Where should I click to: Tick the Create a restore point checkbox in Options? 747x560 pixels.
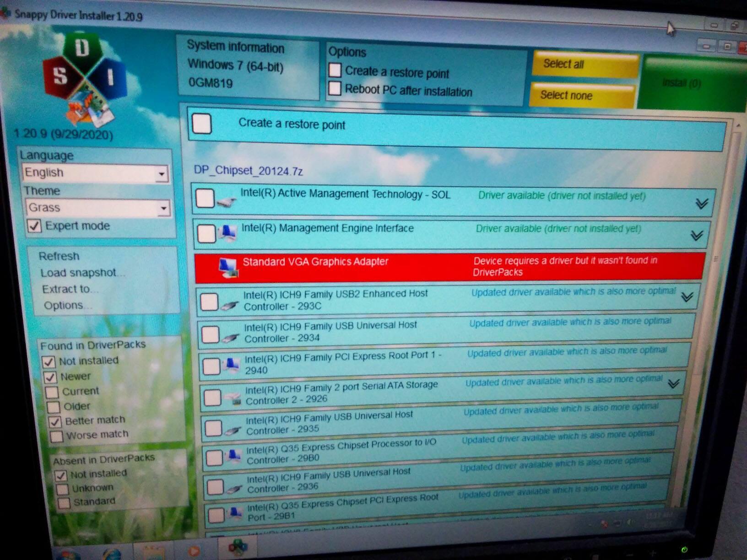335,70
